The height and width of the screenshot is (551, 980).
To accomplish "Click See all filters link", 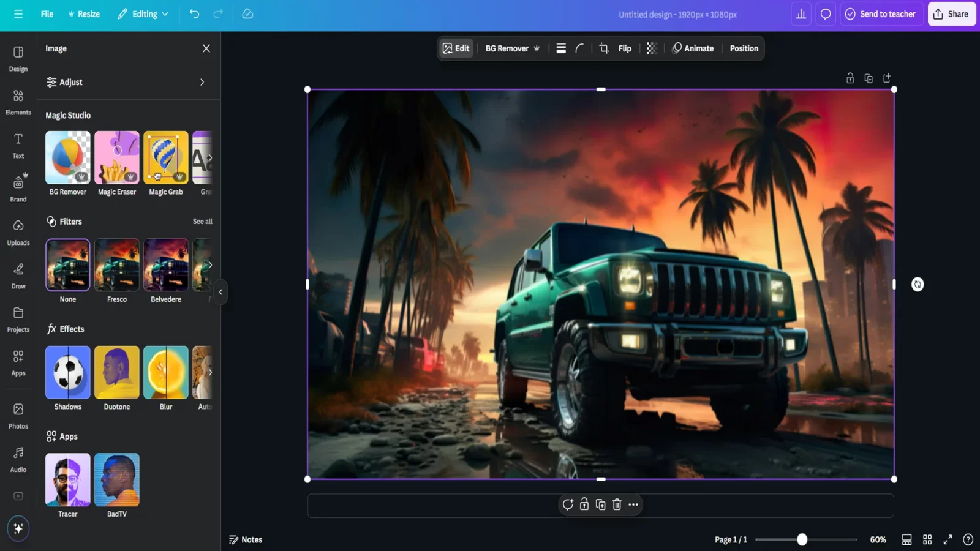I will (203, 222).
